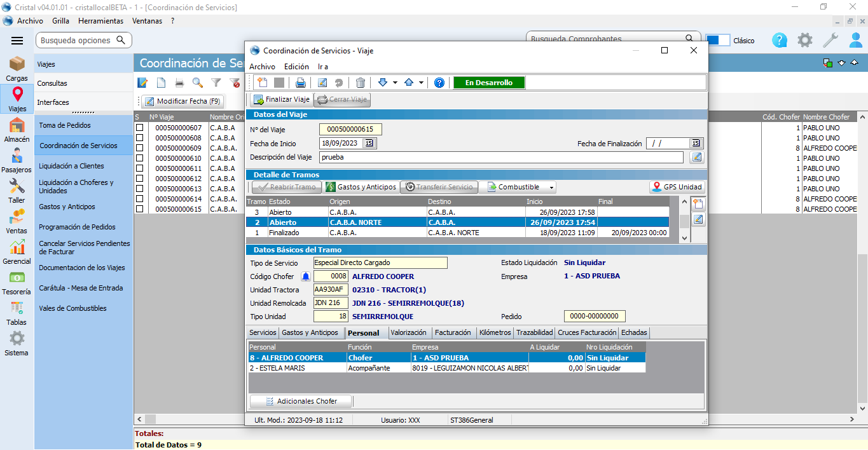Click the Finalizar Viaje button
Screen dimensions: 868x450
pyautogui.click(x=281, y=100)
